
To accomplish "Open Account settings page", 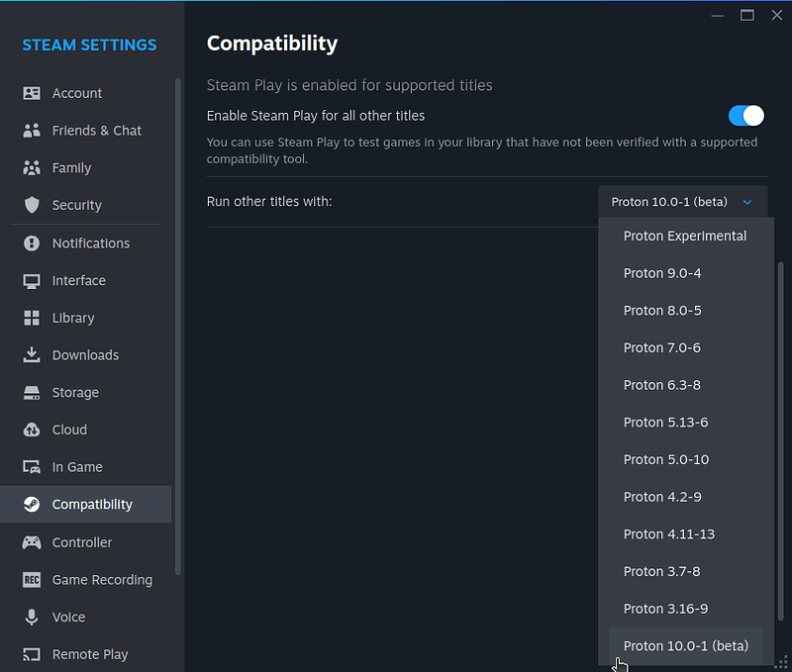I will click(x=86, y=93).
